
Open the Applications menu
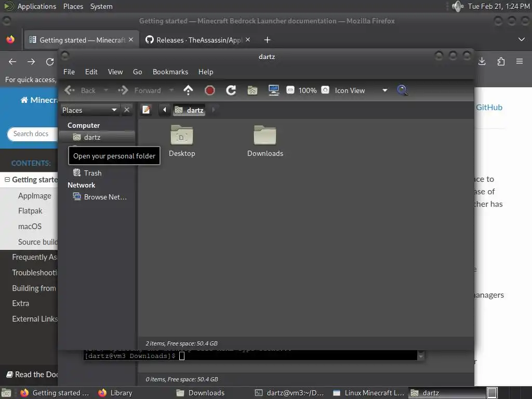click(37, 6)
